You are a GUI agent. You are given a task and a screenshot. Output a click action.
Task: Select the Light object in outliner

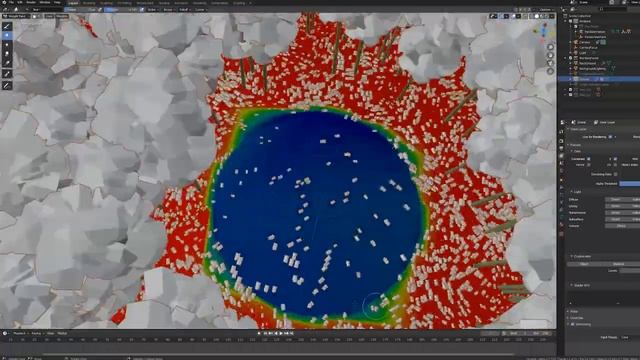tap(582, 53)
